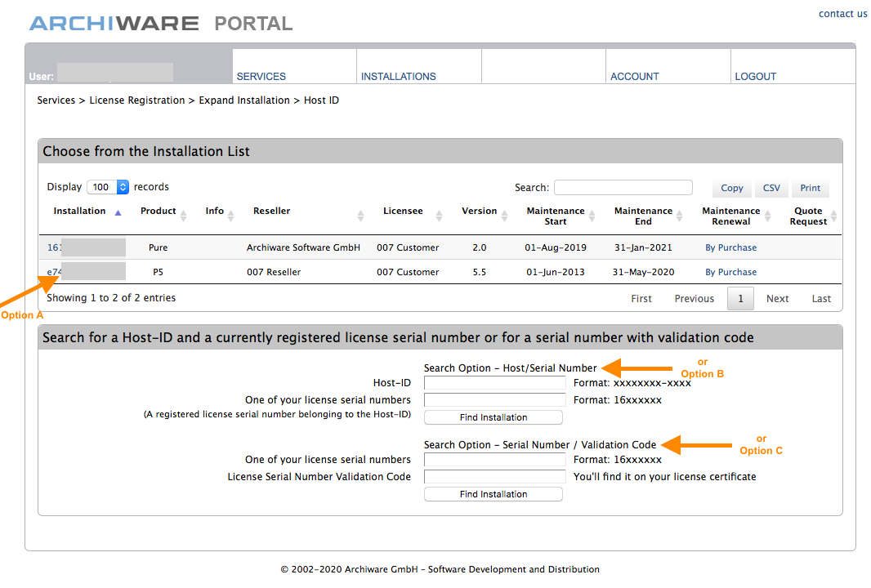The height and width of the screenshot is (588, 871).
Task: Go to Last page of entries
Action: tap(821, 299)
